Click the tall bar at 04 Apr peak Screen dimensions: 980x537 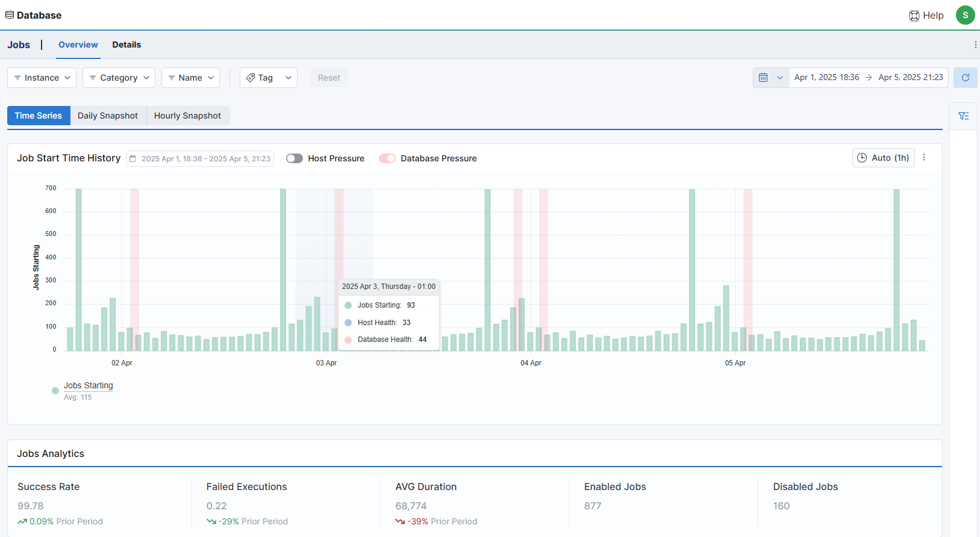pos(487,270)
